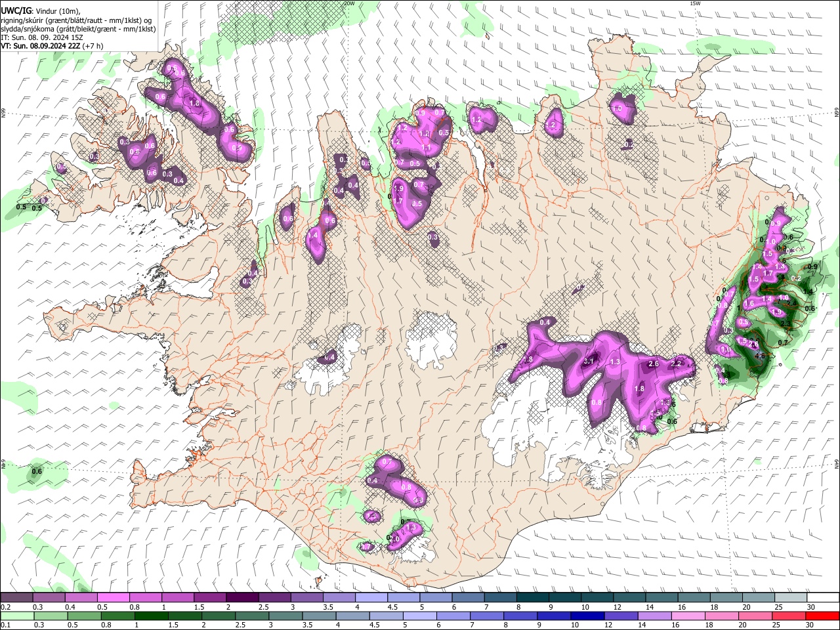Click upper legend swatch labeled 1.5
The image size is (840, 630).
click(209, 598)
